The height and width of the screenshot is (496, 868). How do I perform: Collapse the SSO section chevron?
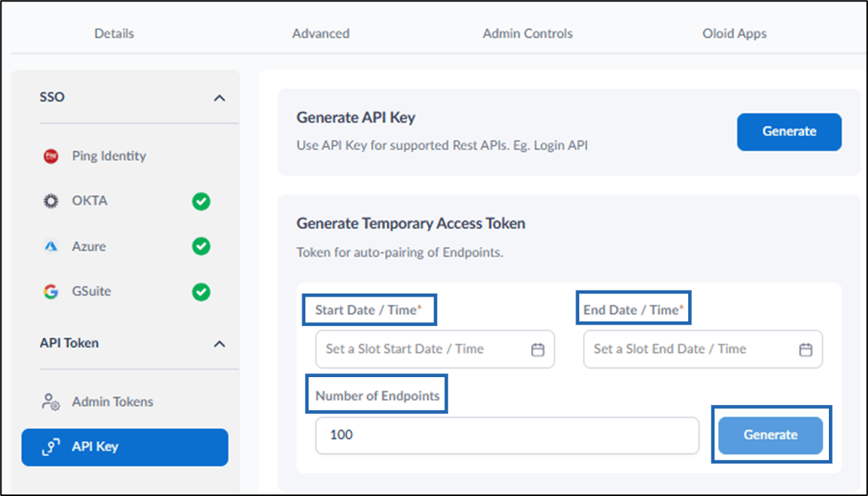coord(219,98)
